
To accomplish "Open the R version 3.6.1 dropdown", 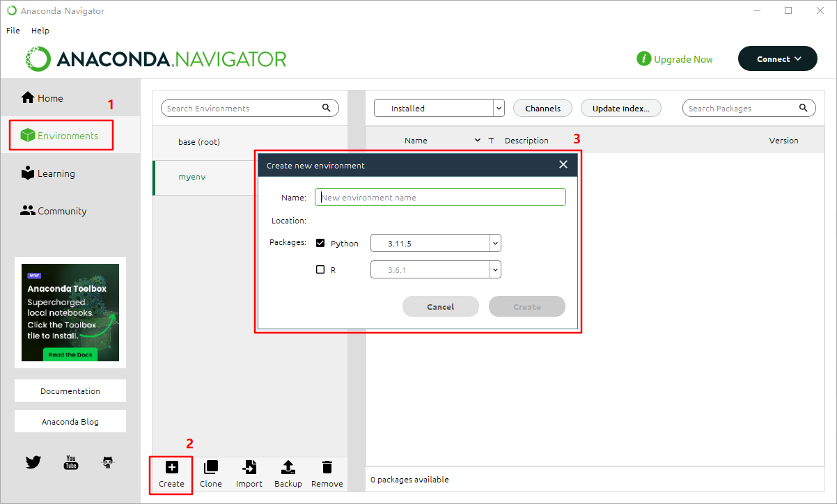I will 436,269.
